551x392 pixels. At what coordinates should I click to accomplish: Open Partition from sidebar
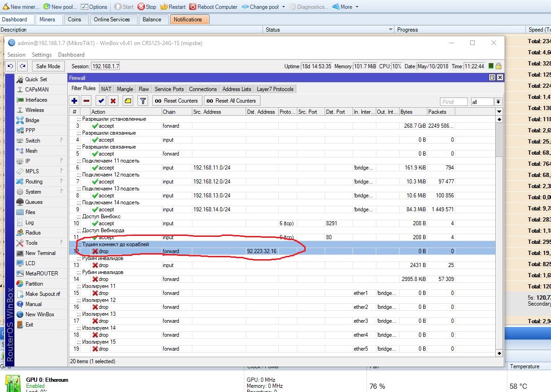click(34, 283)
